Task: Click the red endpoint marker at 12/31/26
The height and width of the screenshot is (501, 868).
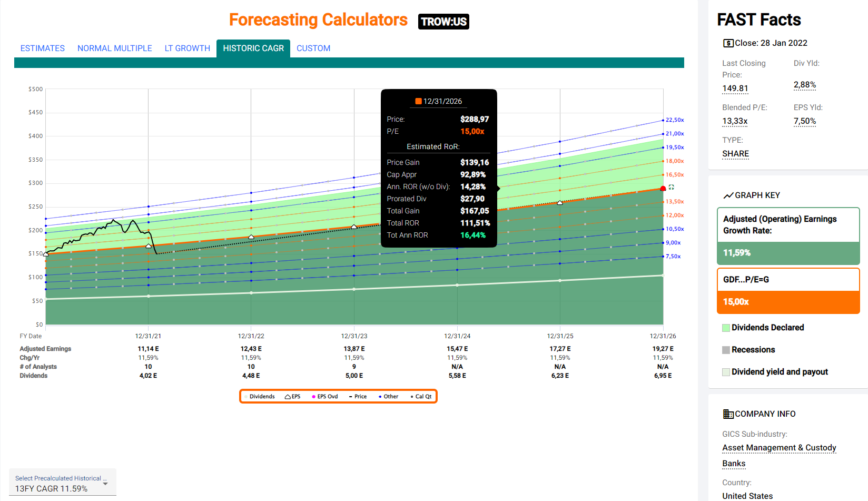Action: [x=663, y=189]
